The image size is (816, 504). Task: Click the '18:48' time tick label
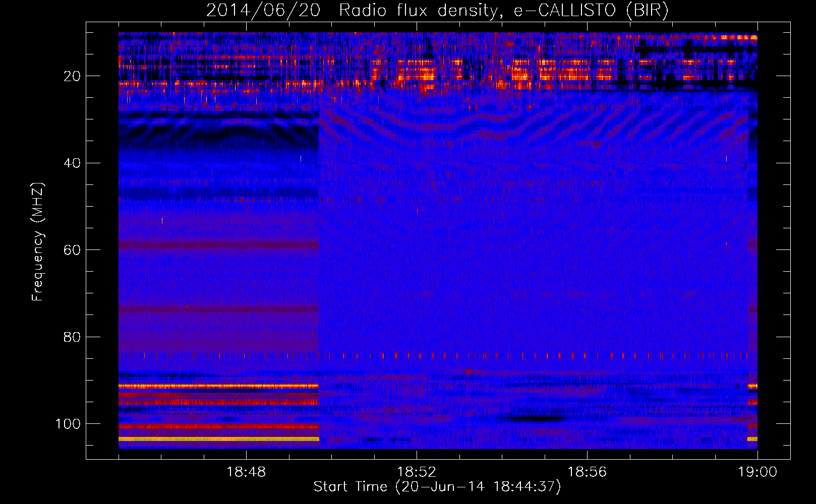246,472
